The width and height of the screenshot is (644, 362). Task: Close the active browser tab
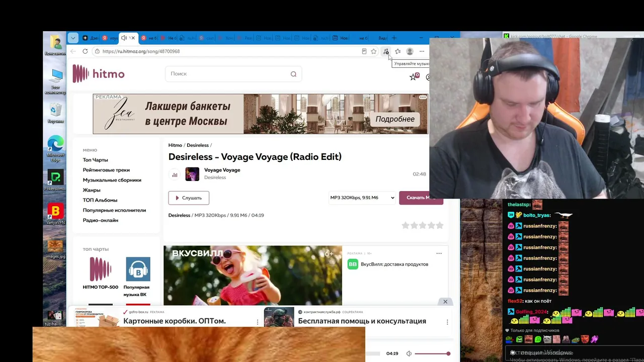tap(133, 38)
